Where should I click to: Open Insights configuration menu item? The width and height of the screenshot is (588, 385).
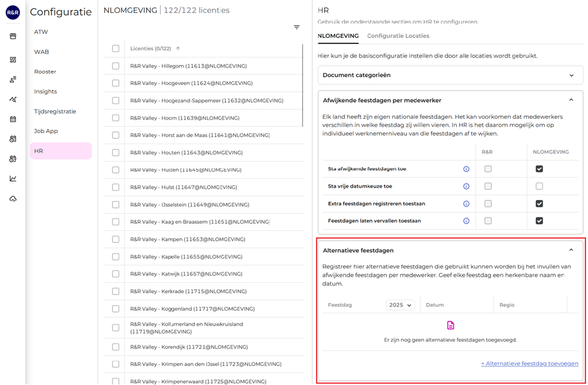pos(61,92)
